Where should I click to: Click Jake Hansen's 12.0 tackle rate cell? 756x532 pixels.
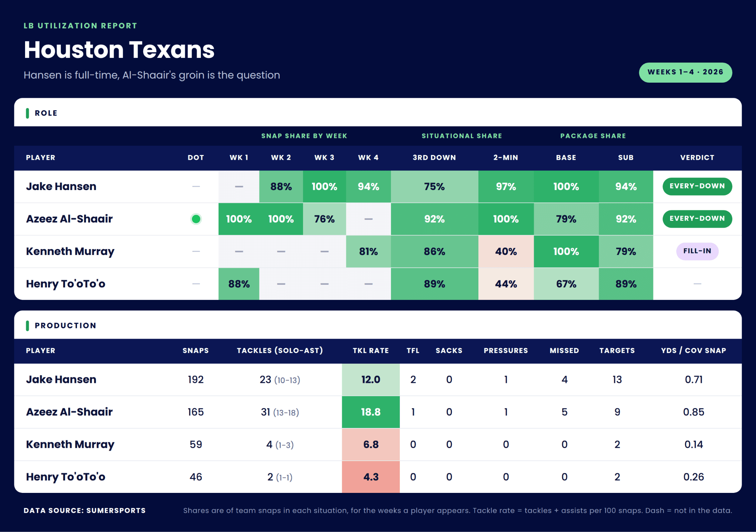click(x=371, y=380)
